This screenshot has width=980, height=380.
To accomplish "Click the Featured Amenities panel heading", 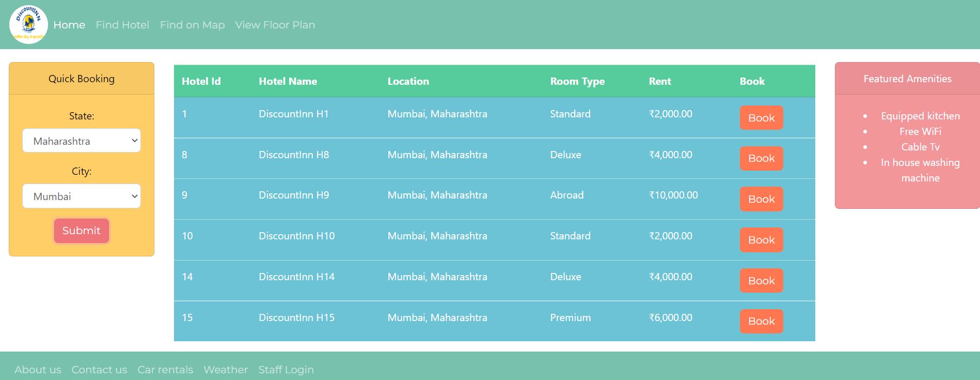I will pyautogui.click(x=908, y=79).
